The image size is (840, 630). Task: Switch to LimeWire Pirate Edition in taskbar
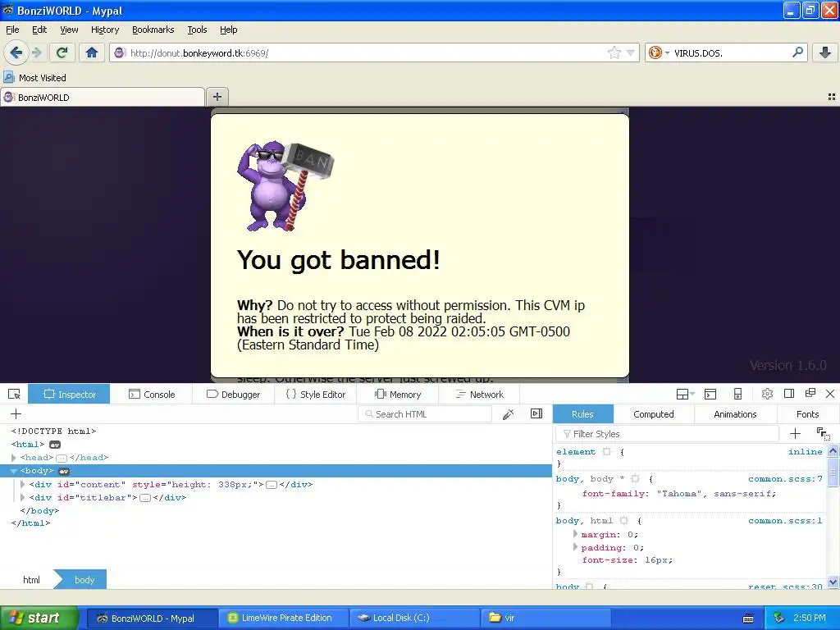pyautogui.click(x=283, y=618)
